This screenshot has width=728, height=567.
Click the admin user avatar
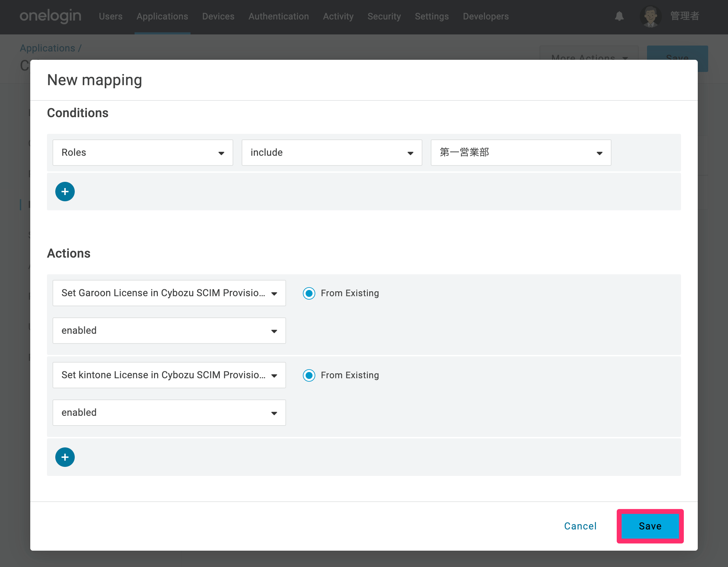(x=650, y=16)
